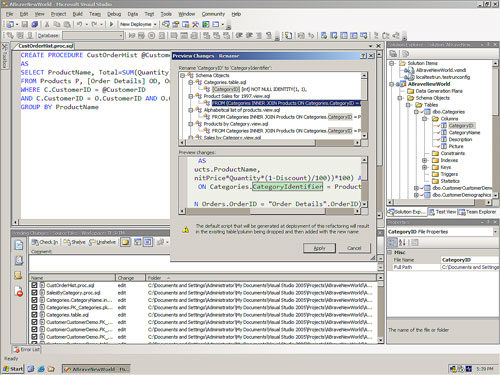
Task: Start debugging with the green play icon
Action: pos(112,24)
